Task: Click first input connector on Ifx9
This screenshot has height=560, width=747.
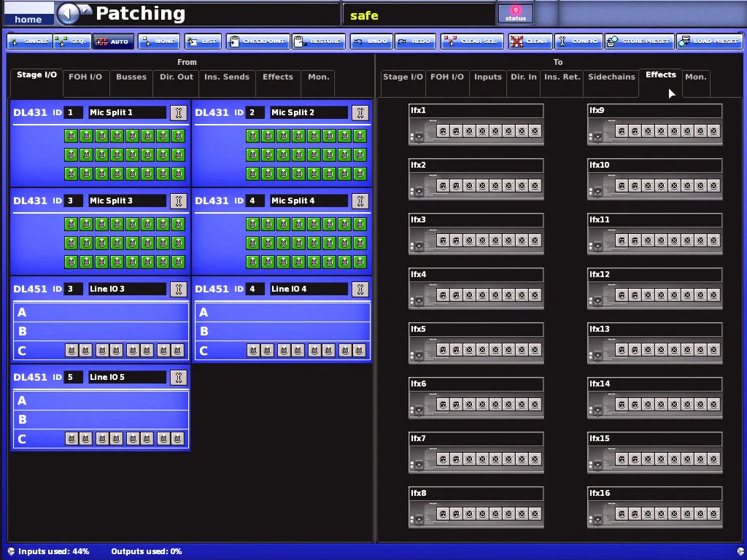Action: (622, 131)
